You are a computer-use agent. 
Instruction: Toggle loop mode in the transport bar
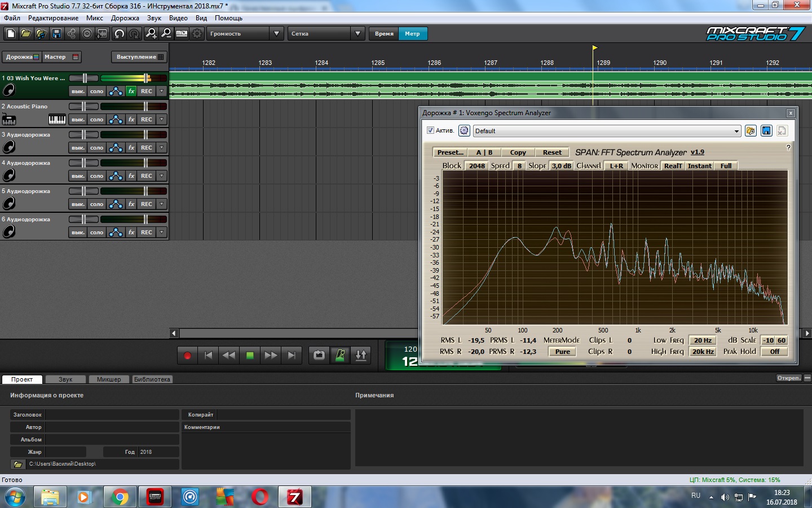point(319,355)
